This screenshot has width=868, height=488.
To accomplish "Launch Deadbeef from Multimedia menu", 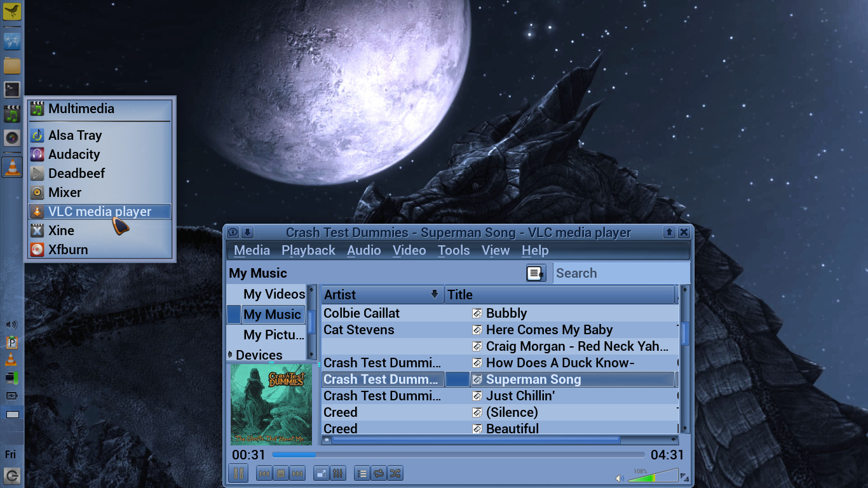I will coord(100,173).
